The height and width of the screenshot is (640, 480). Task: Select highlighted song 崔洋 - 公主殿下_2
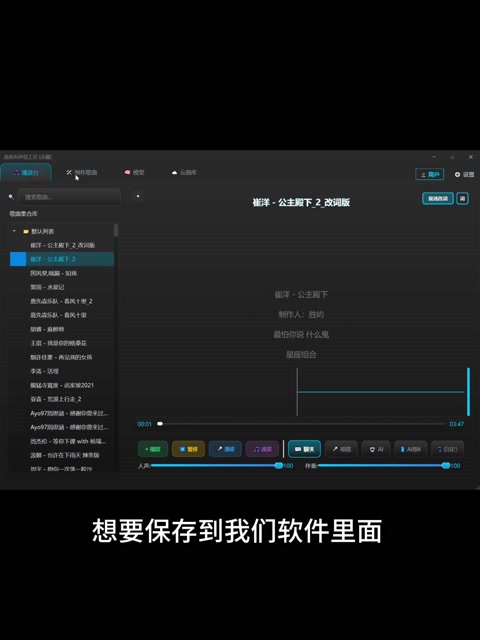62,259
